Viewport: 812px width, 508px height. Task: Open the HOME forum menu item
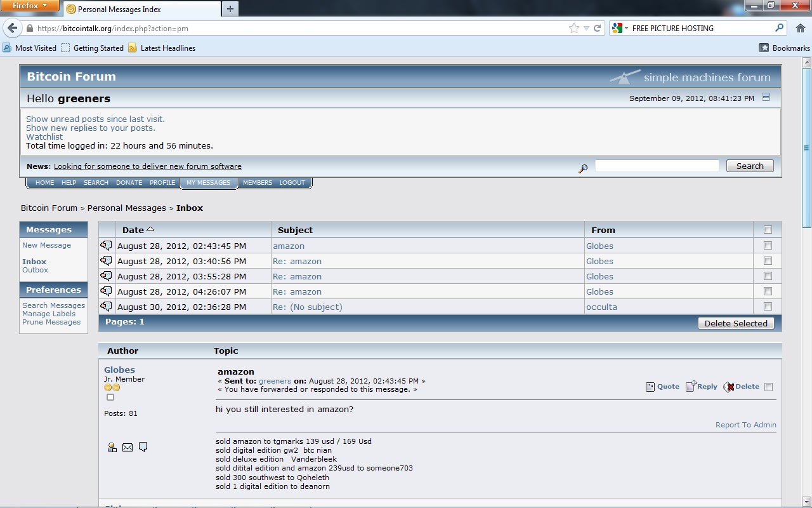45,183
